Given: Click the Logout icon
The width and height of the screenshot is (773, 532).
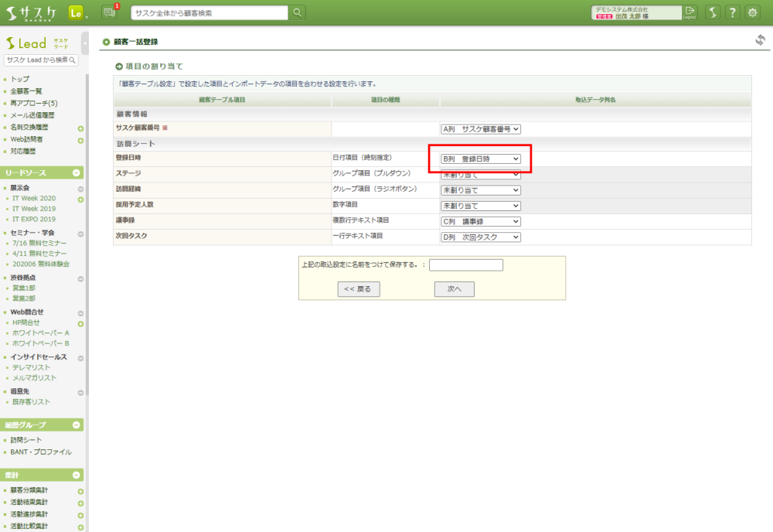Looking at the screenshot, I should click(x=690, y=12).
